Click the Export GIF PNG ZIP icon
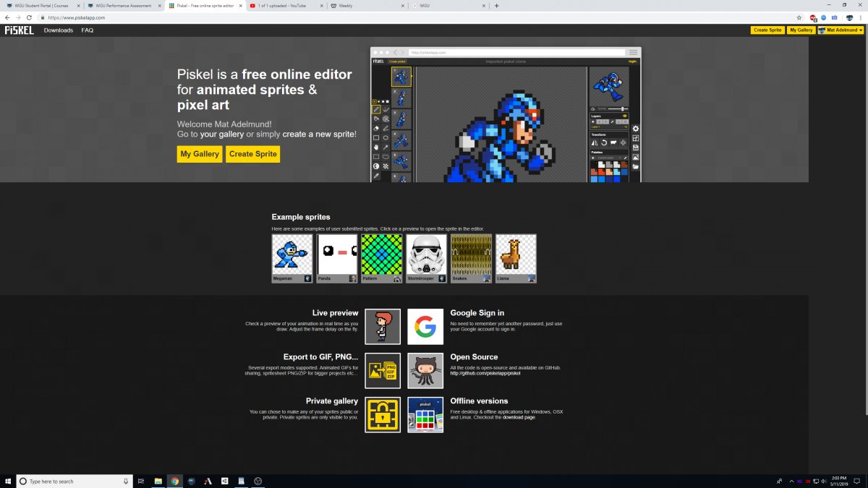This screenshot has width=868, height=488. click(383, 371)
